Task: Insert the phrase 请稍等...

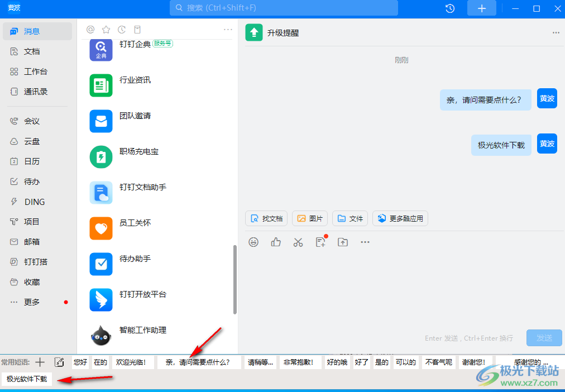Action: pyautogui.click(x=261, y=362)
